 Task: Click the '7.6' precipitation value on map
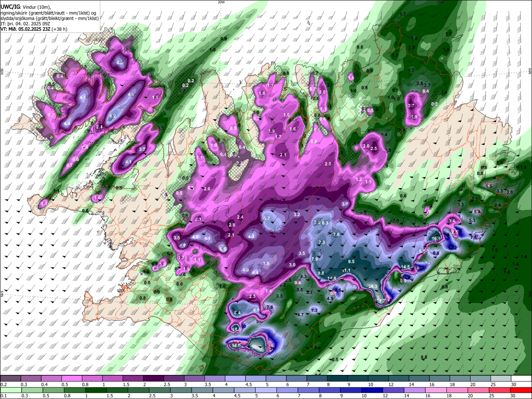click(x=336, y=234)
